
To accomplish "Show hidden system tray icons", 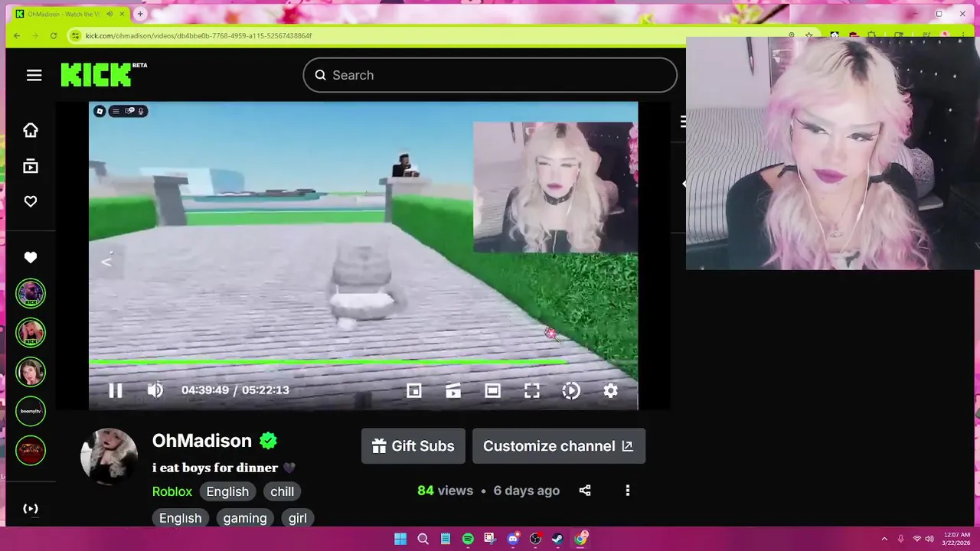I will click(x=884, y=539).
